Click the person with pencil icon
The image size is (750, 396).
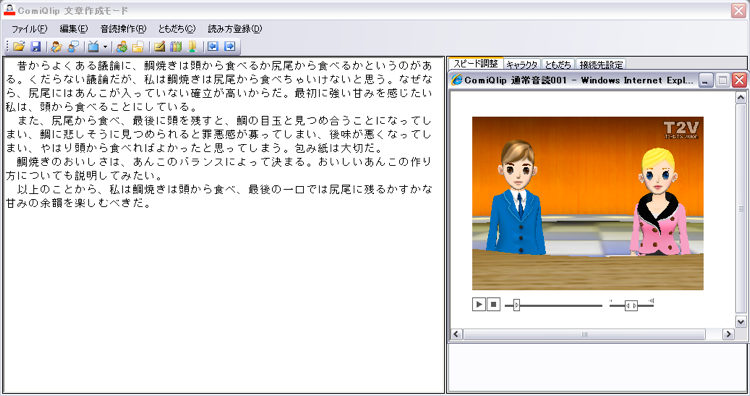[x=56, y=46]
